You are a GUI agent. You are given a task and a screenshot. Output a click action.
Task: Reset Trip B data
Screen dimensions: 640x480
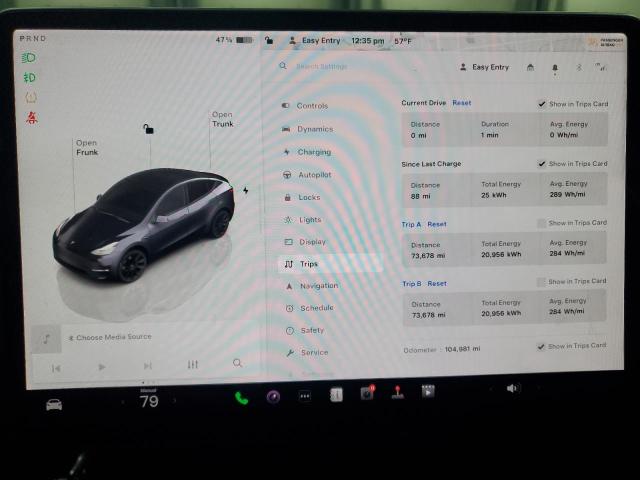coord(437,283)
